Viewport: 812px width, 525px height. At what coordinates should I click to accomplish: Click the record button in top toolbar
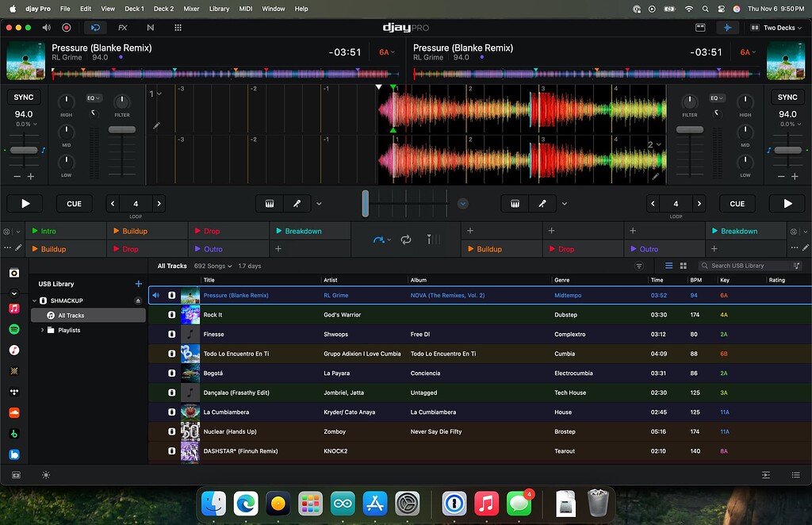click(67, 28)
